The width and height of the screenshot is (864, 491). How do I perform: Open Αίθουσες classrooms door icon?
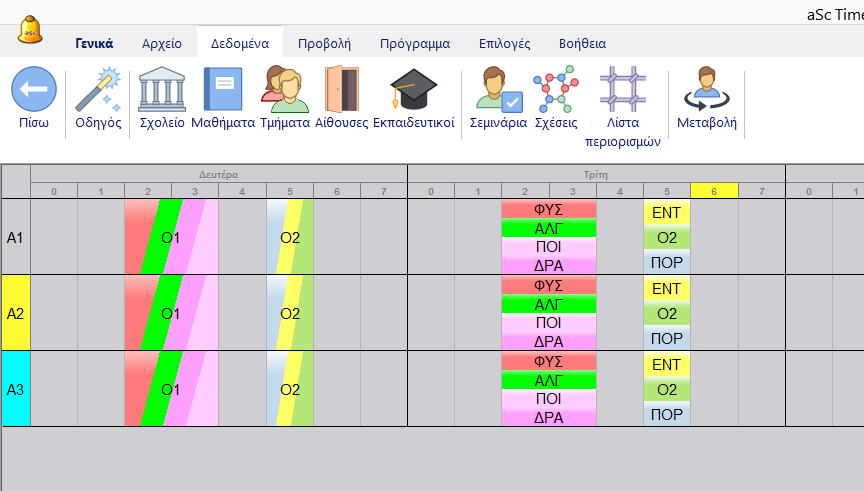point(342,90)
